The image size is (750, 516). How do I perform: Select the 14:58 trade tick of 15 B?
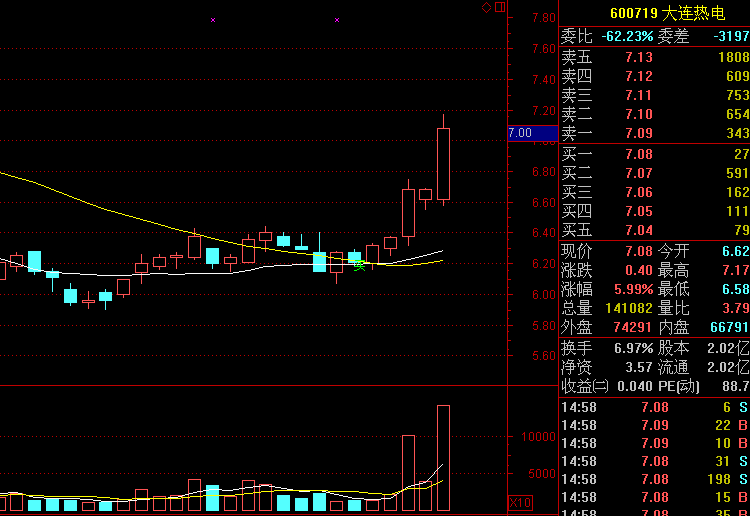pyautogui.click(x=654, y=497)
